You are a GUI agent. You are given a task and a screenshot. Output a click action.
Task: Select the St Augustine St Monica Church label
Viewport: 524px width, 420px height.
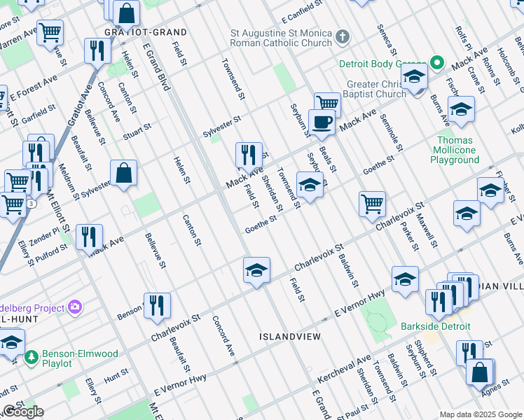(281, 38)
